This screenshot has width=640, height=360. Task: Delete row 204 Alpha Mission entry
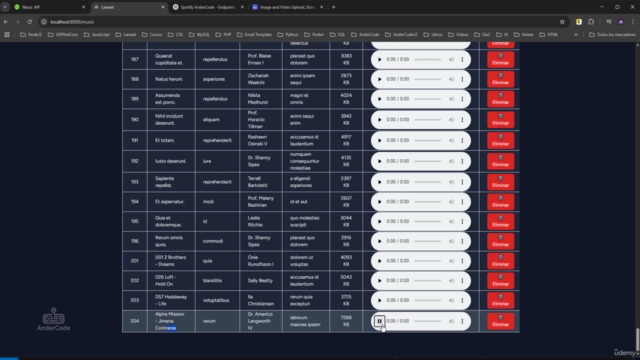[500, 321]
